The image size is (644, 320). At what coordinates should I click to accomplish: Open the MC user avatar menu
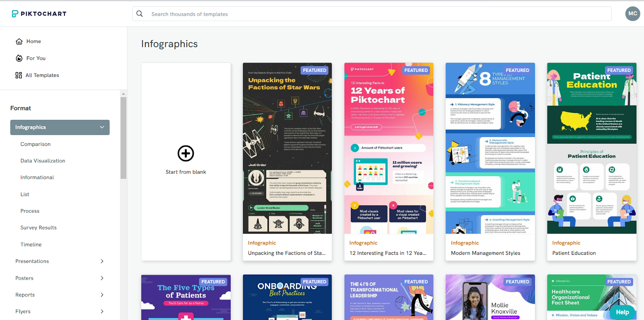[633, 13]
